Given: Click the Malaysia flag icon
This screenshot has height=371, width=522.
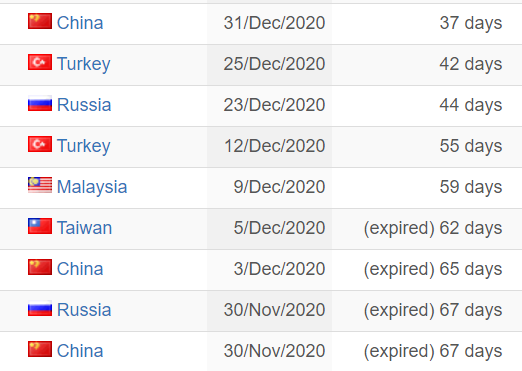Looking at the screenshot, I should point(40,185).
